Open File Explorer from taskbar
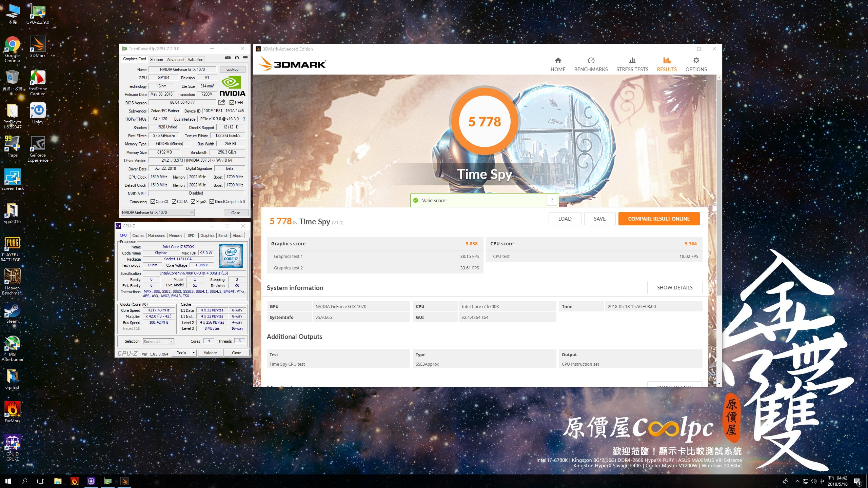Screen dimensions: 868x488 [58, 481]
